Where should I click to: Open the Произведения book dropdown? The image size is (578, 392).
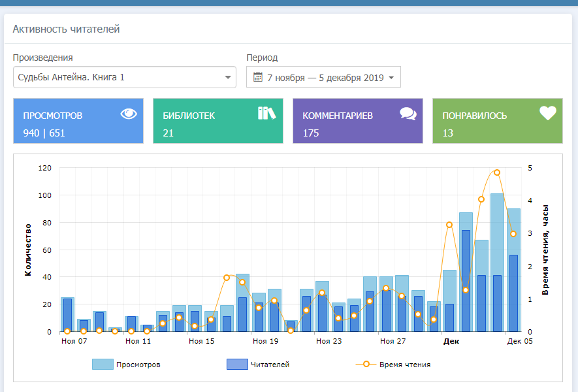coord(124,77)
